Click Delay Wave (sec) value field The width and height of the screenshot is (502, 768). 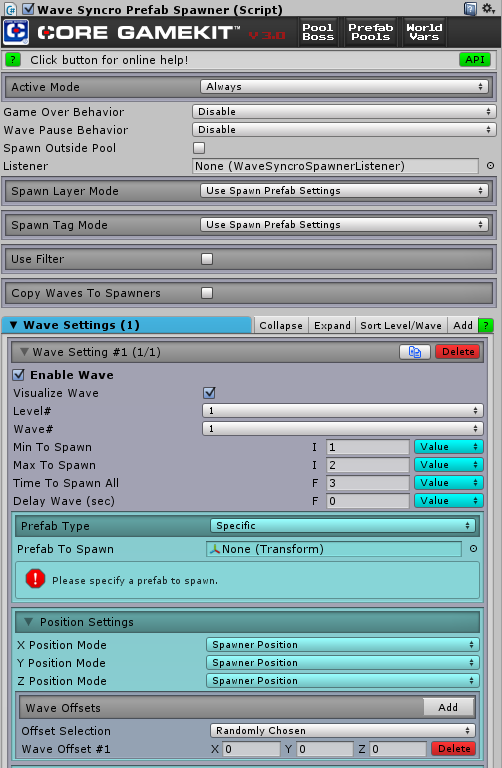click(x=368, y=501)
